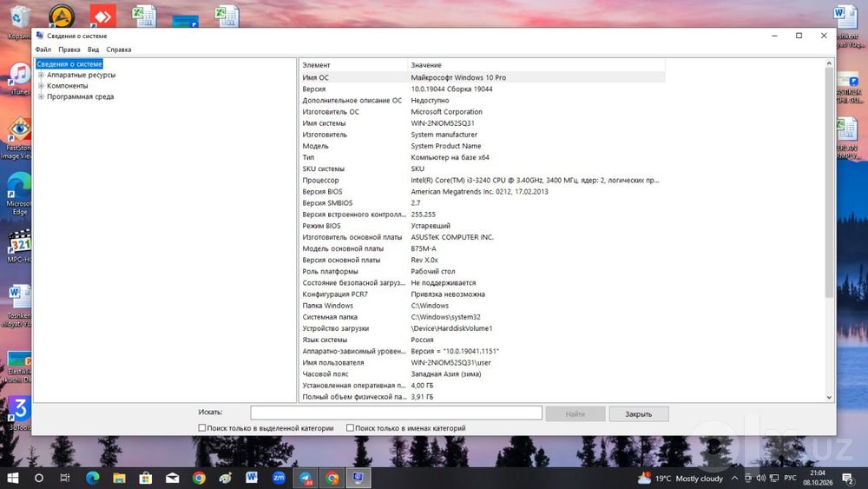Select Изготовитель основной платы ASUSTeK row
This screenshot has width=868, height=489.
coord(482,237)
